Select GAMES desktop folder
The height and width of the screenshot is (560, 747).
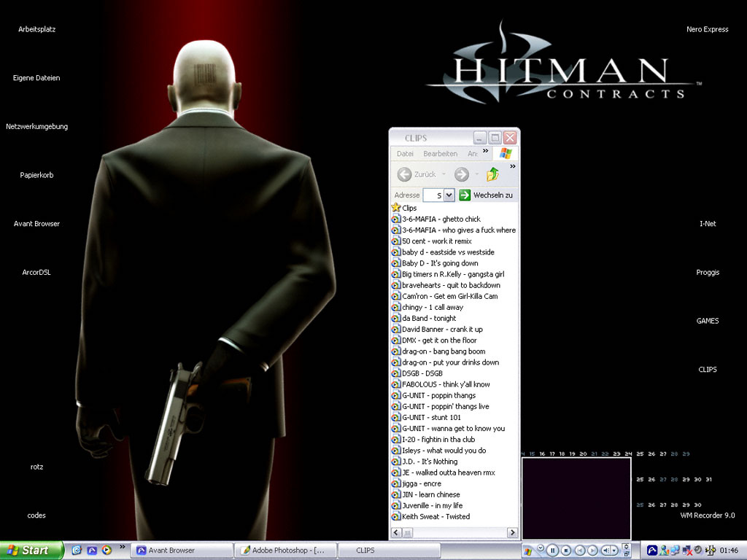(708, 321)
